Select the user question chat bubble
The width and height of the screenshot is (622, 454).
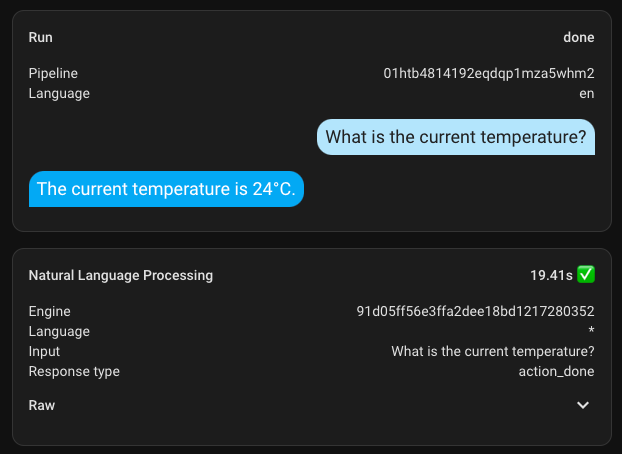pyautogui.click(x=456, y=137)
